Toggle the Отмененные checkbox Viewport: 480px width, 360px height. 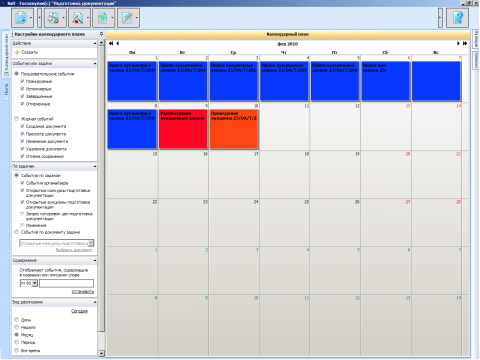[x=22, y=104]
